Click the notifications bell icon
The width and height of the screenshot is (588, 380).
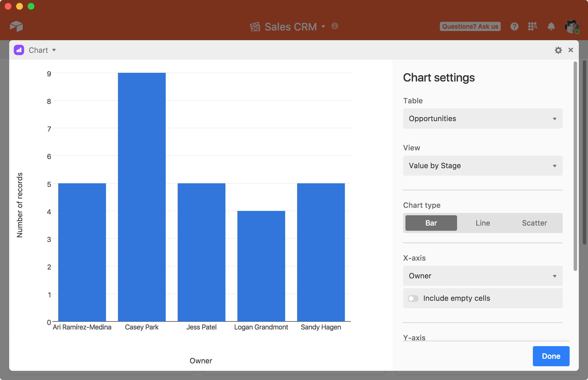click(x=552, y=27)
